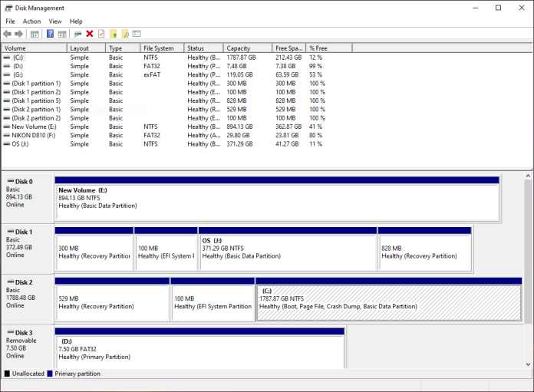Click the drive icon beside (C:) volume
The image size is (534, 392).
[6, 58]
